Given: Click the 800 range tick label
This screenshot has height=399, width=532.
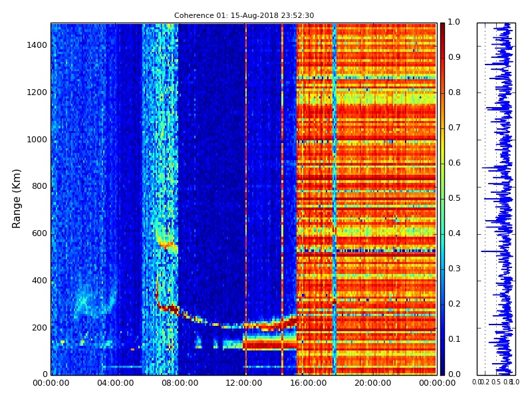Looking at the screenshot, I should (40, 187).
